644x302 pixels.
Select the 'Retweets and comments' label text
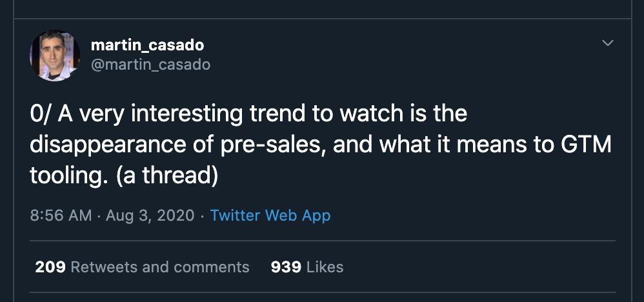[159, 267]
